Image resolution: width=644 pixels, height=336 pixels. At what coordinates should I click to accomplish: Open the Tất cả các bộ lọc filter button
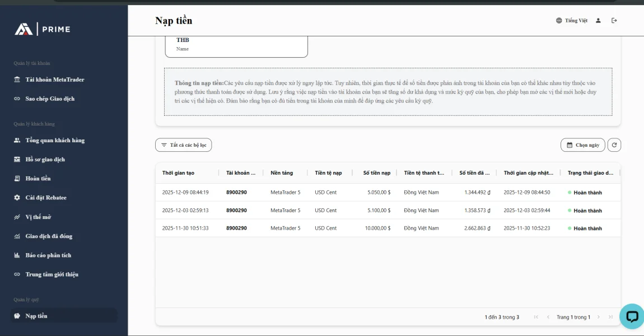click(184, 145)
